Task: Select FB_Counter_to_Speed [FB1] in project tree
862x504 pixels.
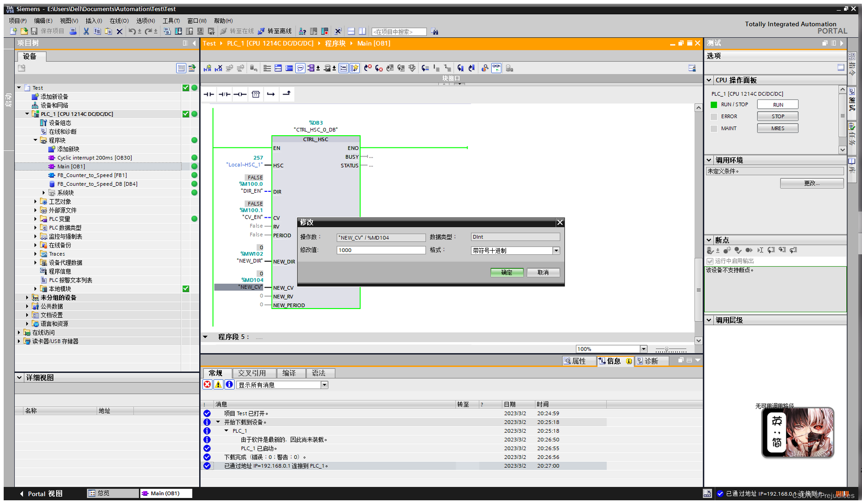Action: point(92,176)
